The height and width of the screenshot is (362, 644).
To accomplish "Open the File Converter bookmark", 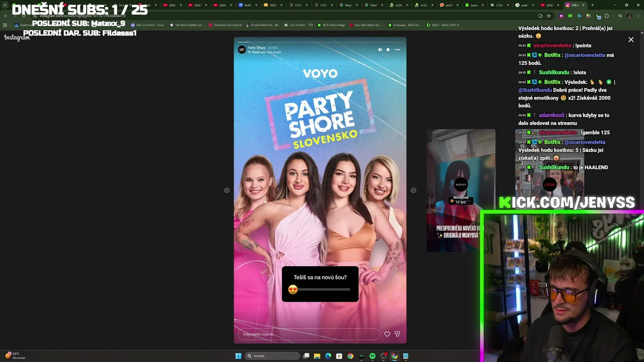I will pyautogui.click(x=147, y=25).
